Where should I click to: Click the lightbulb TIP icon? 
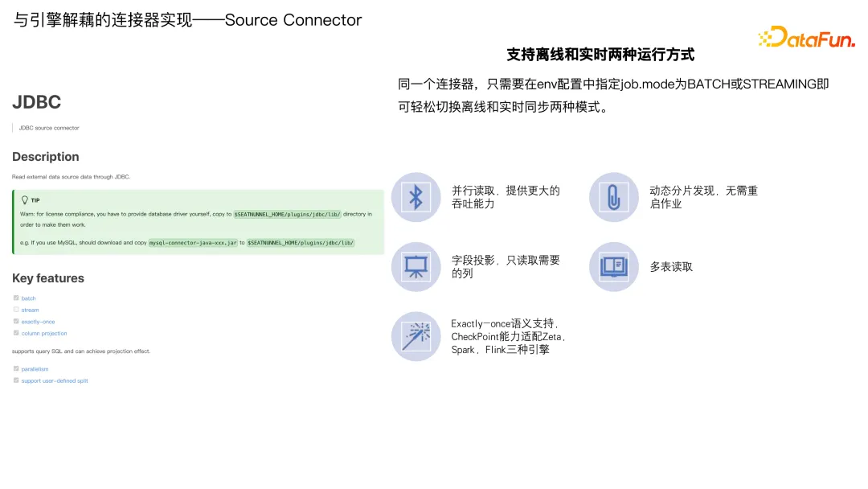tap(24, 200)
